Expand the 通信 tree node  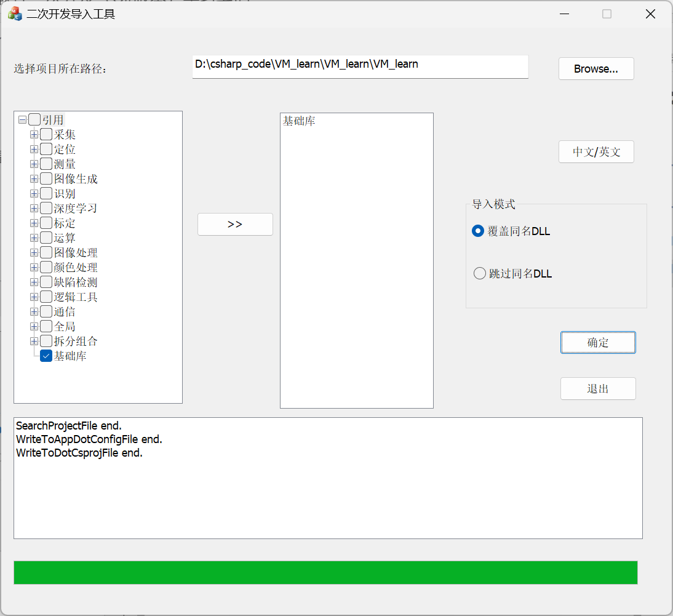pos(34,311)
